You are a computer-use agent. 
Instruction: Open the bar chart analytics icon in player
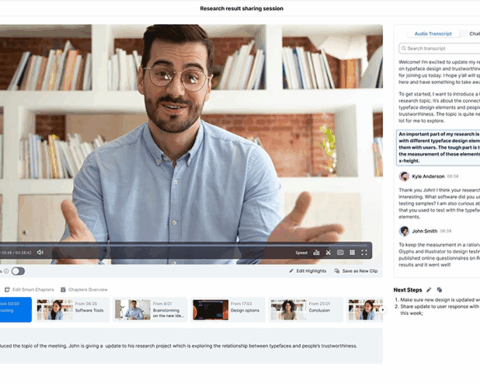click(316, 253)
